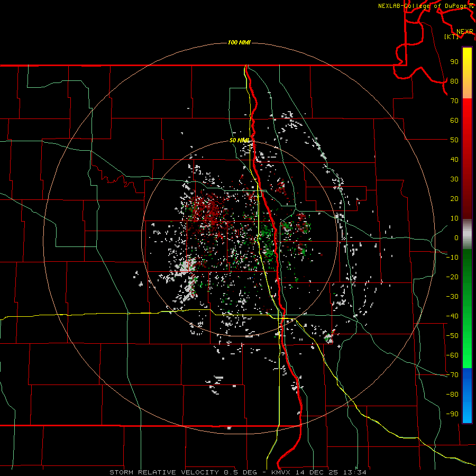Click the blue segment at color bar bottom

(467, 396)
